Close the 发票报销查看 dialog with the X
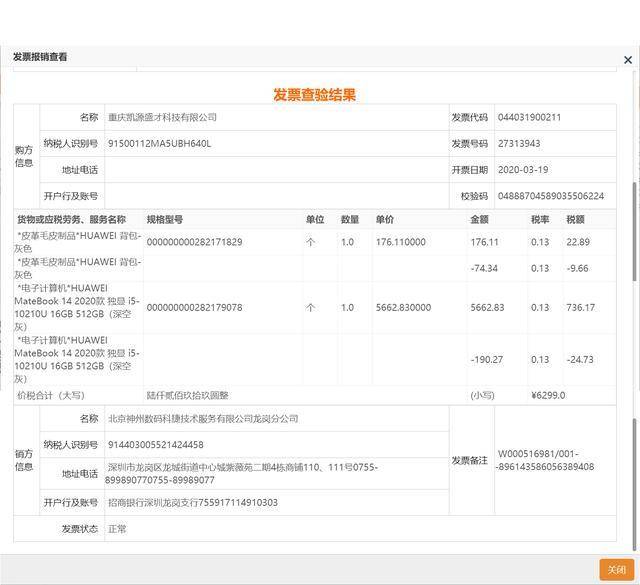The image size is (640, 585). click(628, 60)
